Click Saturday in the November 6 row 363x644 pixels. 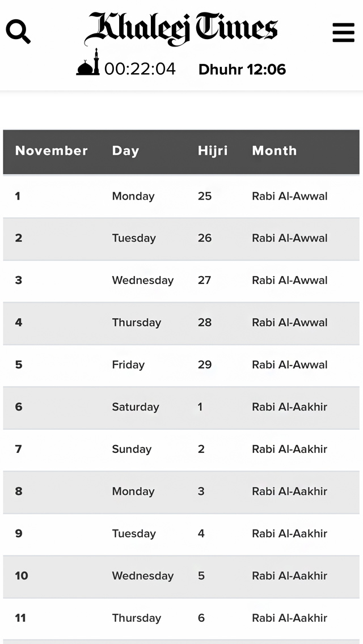coord(136,407)
